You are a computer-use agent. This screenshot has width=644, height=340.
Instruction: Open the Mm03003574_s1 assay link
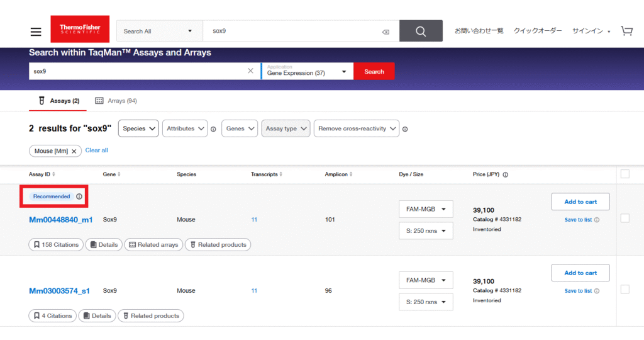[59, 291]
